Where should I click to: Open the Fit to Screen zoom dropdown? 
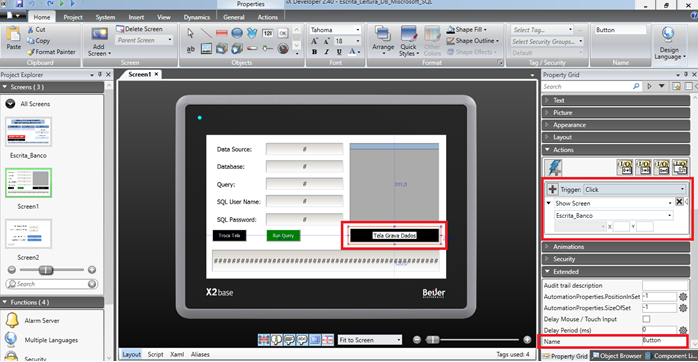(x=369, y=340)
